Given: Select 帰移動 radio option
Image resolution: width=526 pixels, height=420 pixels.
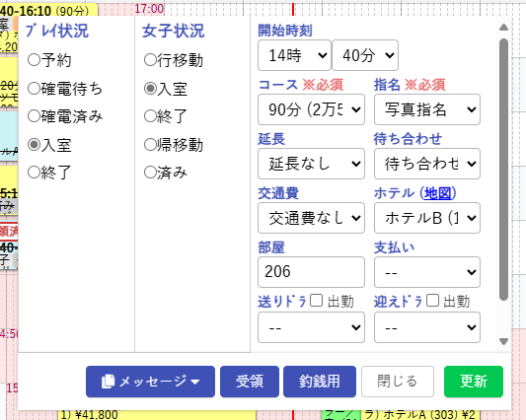Looking at the screenshot, I should pyautogui.click(x=150, y=145).
